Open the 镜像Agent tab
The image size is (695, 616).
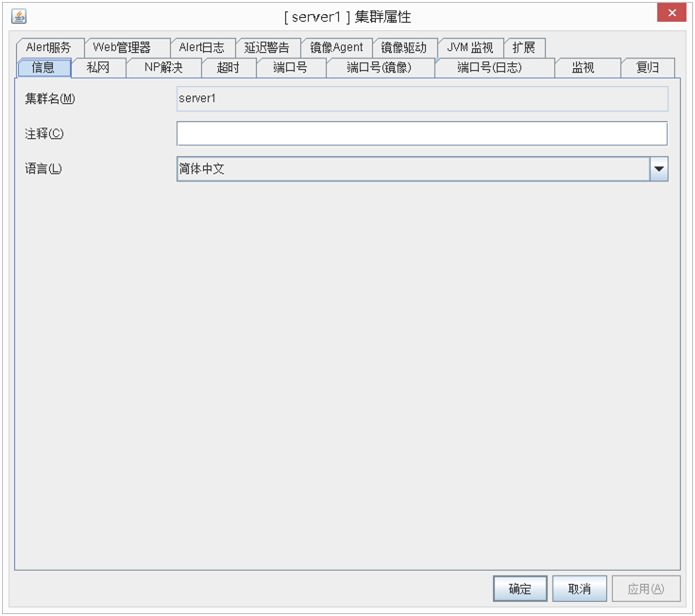click(336, 47)
